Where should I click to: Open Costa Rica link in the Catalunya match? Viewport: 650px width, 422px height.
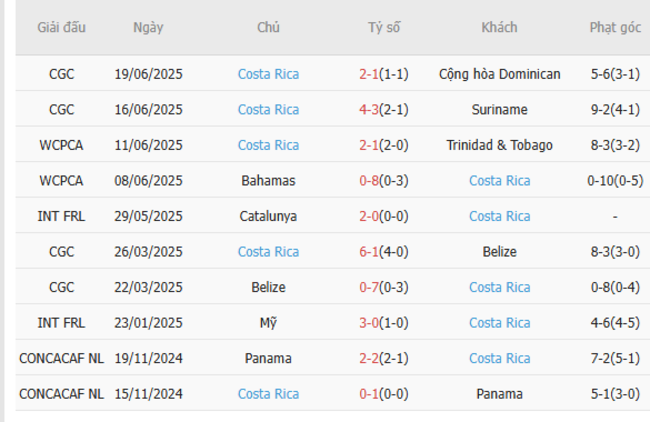coord(499,216)
